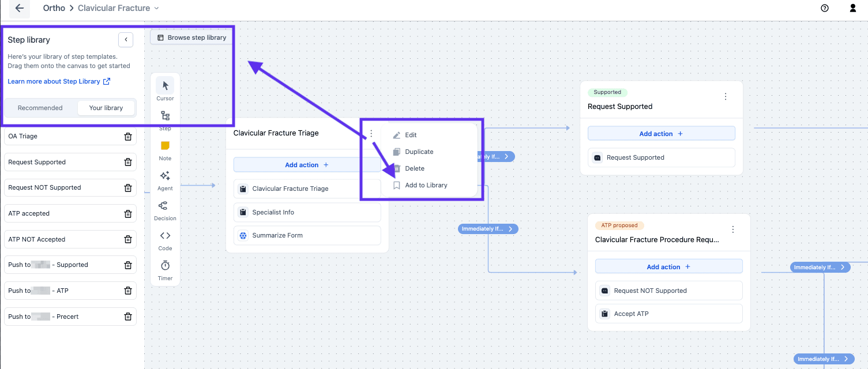Switch to the Your library tab
The image size is (868, 369).
point(106,108)
